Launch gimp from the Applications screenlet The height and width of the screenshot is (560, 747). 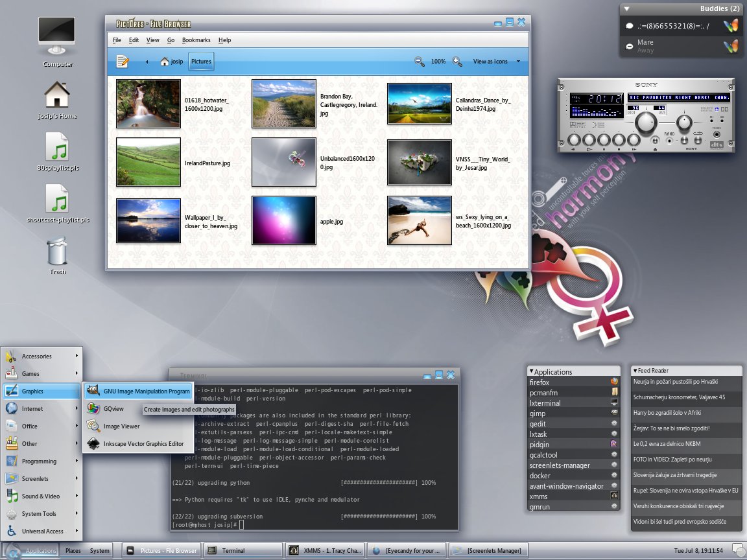tap(574, 414)
